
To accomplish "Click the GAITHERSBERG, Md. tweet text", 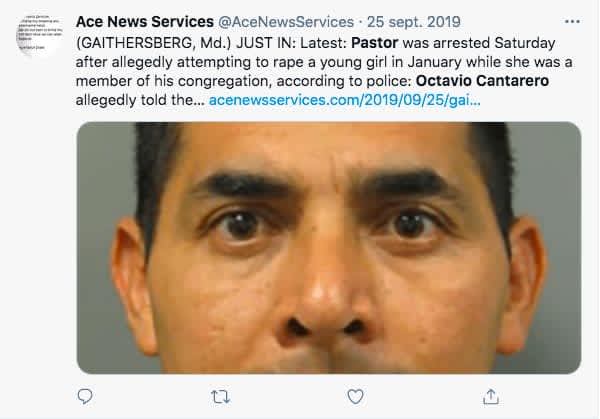I will [153, 43].
